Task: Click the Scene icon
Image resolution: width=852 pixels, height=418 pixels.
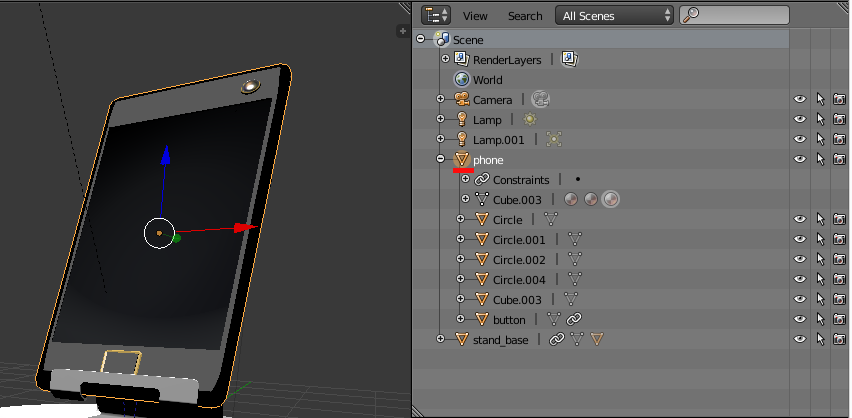Action: point(442,39)
